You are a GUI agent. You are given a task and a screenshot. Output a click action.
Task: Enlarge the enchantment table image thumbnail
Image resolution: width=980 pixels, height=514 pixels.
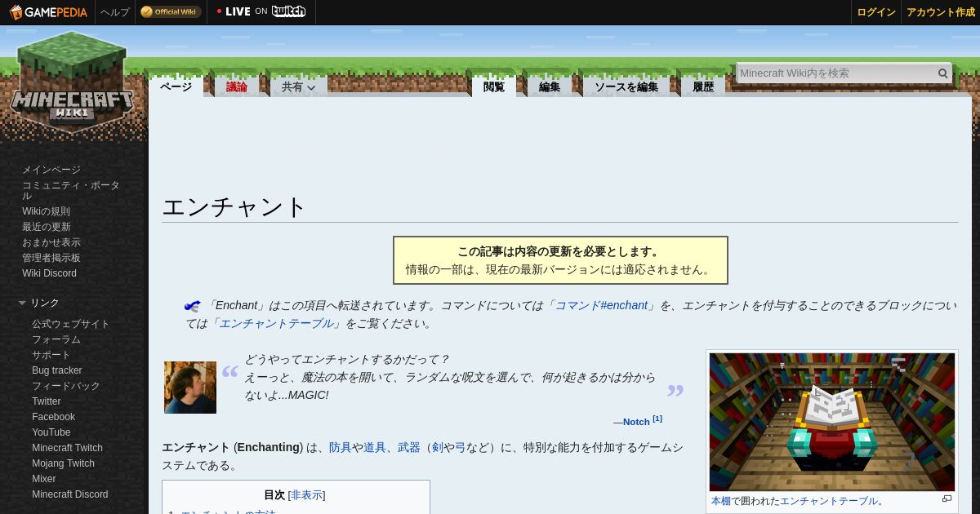pos(832,422)
